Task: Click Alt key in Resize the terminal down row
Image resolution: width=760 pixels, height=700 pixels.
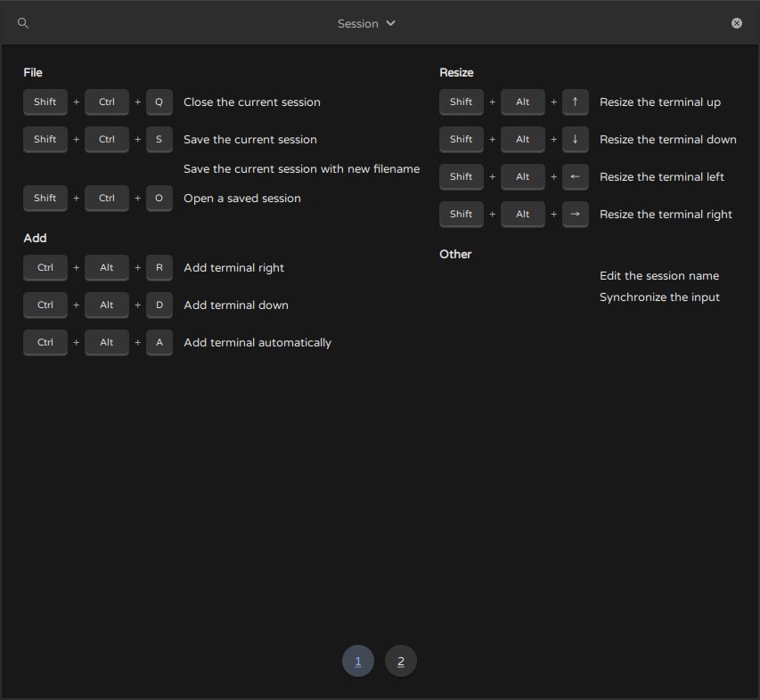Action: click(522, 139)
